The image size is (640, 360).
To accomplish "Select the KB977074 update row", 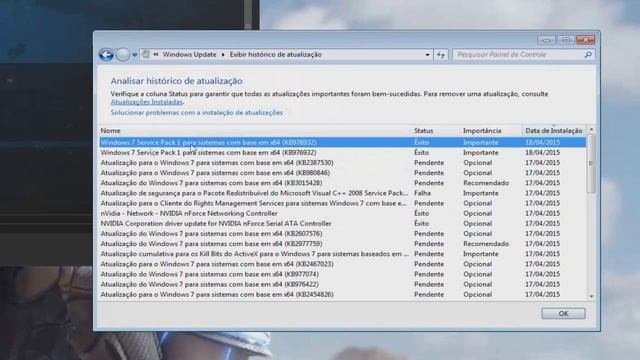I will pyautogui.click(x=342, y=274).
